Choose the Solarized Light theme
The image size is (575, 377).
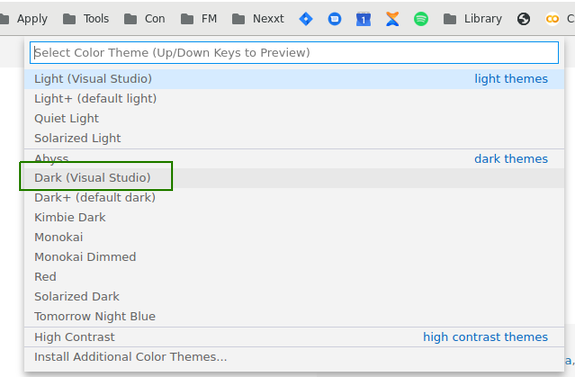click(294, 138)
